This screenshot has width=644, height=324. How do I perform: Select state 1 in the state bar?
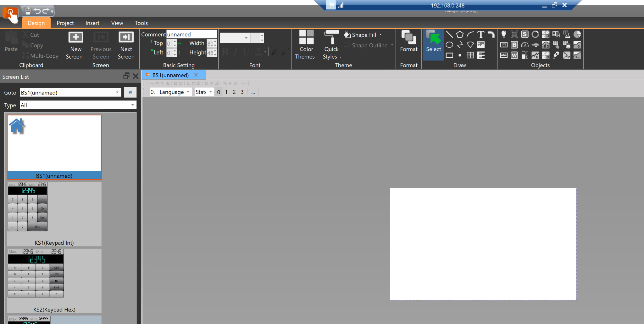(226, 92)
